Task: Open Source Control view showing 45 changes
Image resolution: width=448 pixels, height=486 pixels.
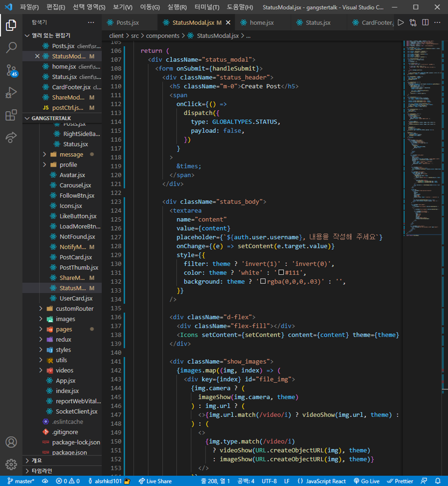Action: point(11,71)
